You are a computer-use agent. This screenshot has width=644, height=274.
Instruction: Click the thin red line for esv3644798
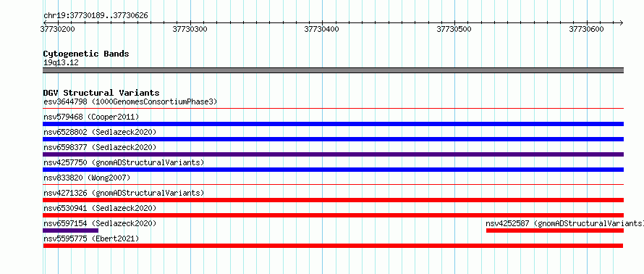(333, 109)
